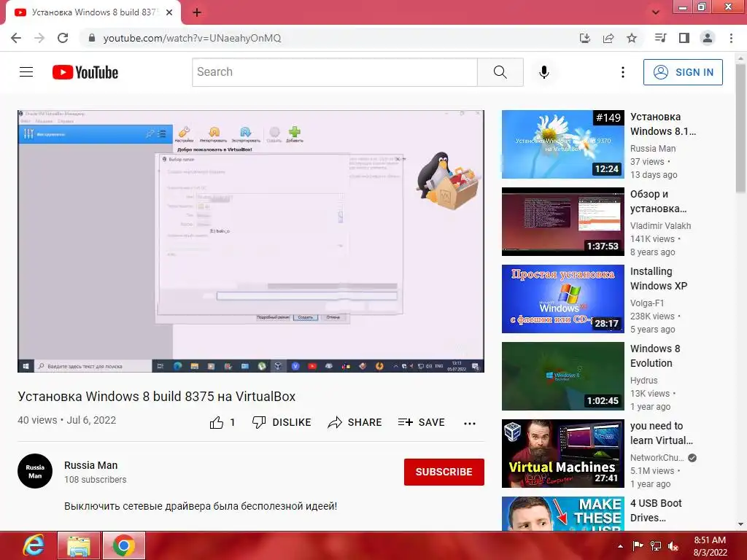Open the Russia Man channel avatar
747x560 pixels.
tap(35, 471)
